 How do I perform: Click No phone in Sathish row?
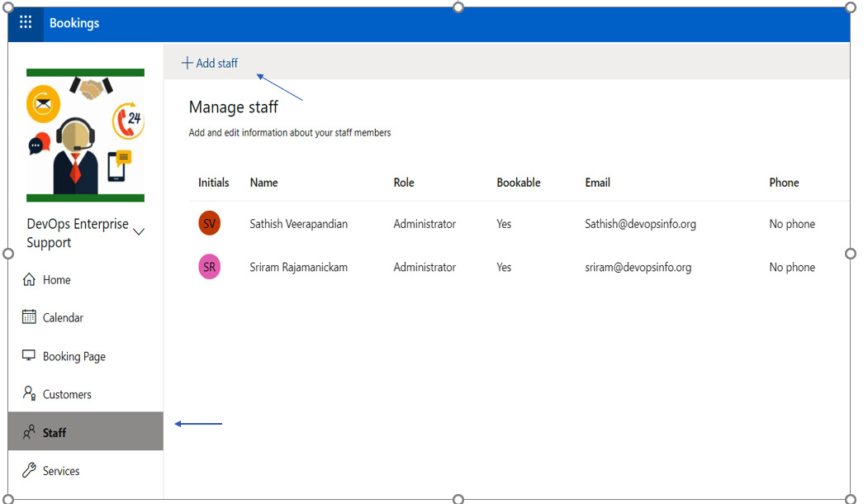coord(792,224)
